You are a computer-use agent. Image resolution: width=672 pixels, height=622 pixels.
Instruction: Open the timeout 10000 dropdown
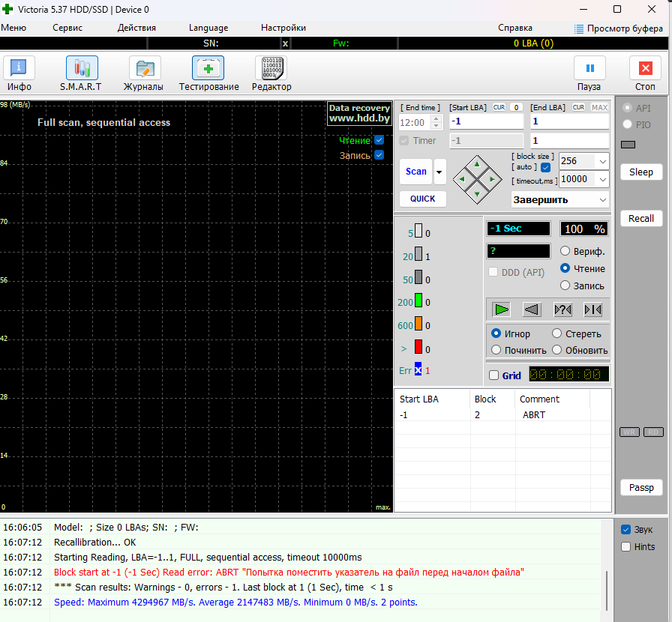(x=602, y=180)
